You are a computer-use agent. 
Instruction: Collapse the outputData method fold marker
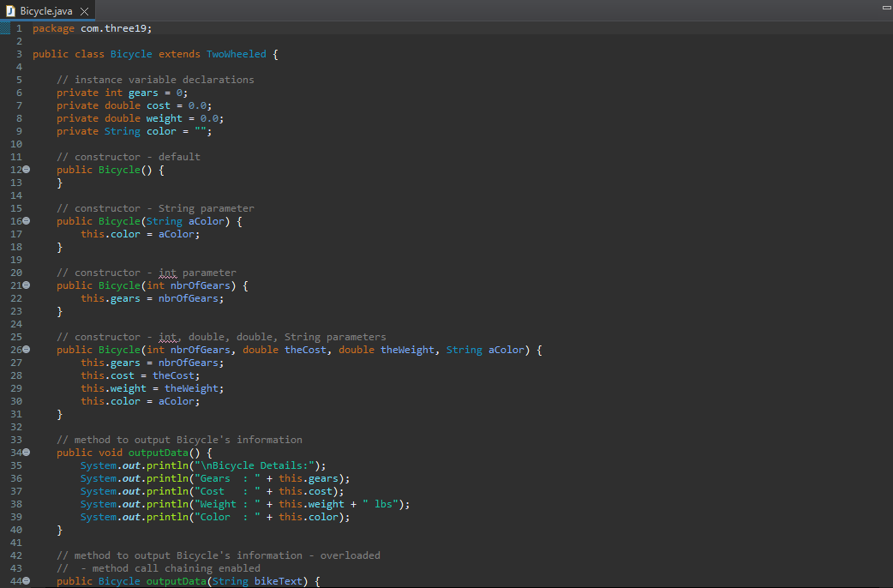[x=26, y=452]
